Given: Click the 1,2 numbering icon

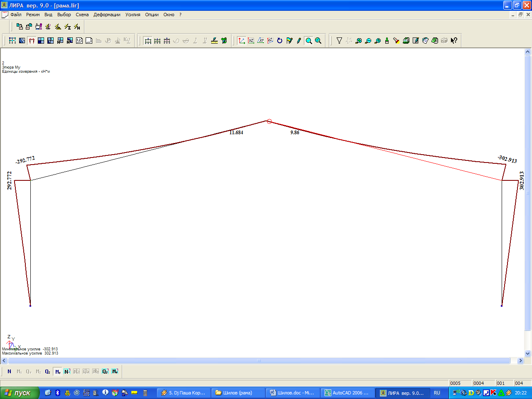Looking at the screenshot, I should (79, 40).
